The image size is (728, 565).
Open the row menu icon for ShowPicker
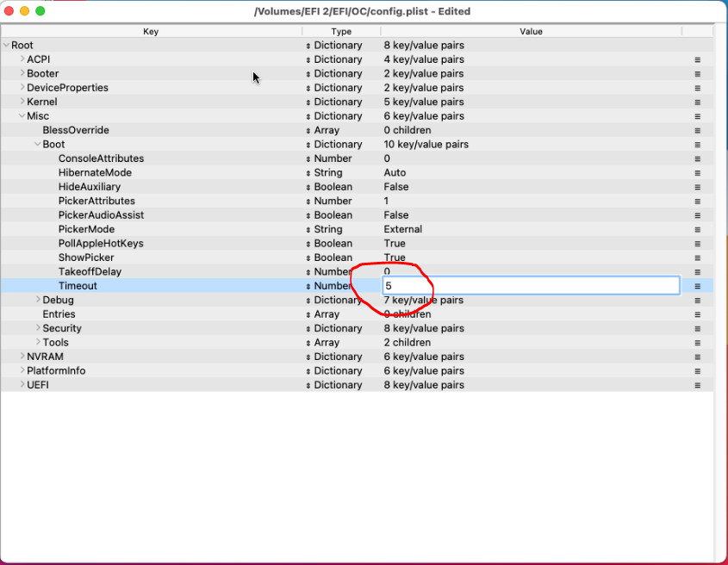(x=697, y=258)
